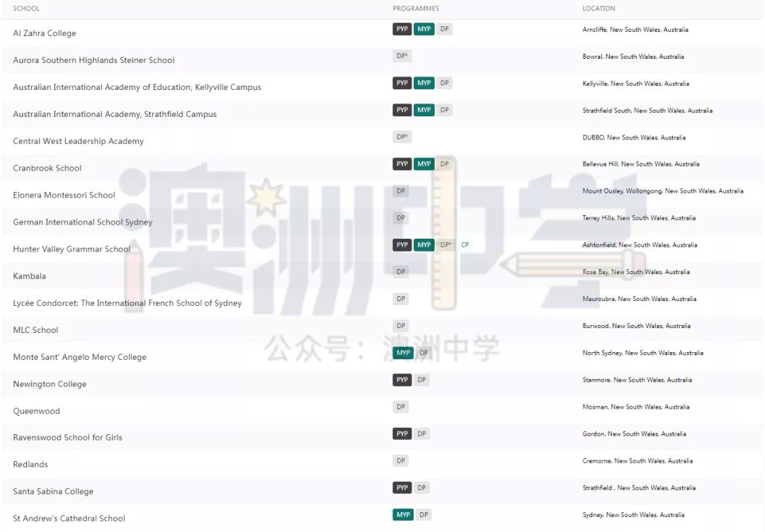Click CP badge for Hunter Valley Grammar

[465, 245]
